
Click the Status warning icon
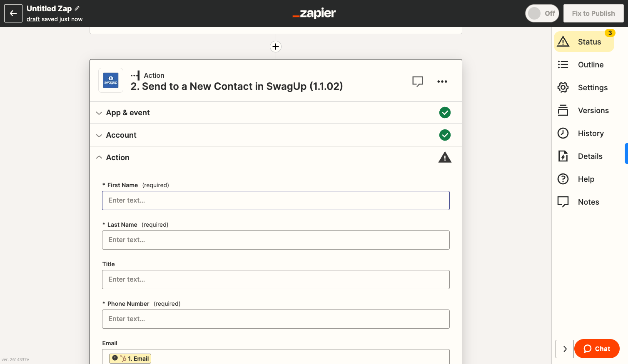click(x=563, y=41)
